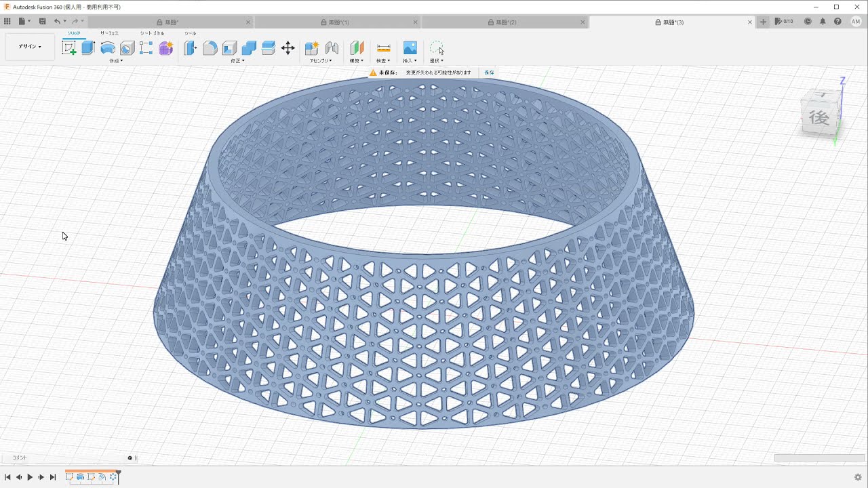
Task: Click the Save floppy disk icon
Action: click(x=42, y=22)
